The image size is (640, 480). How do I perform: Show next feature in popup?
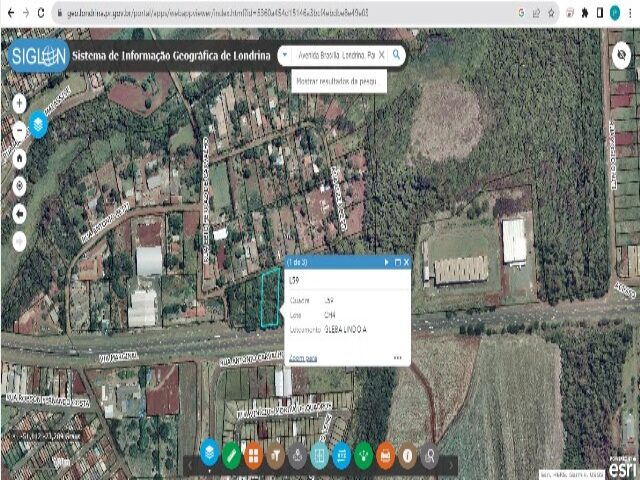(x=386, y=262)
